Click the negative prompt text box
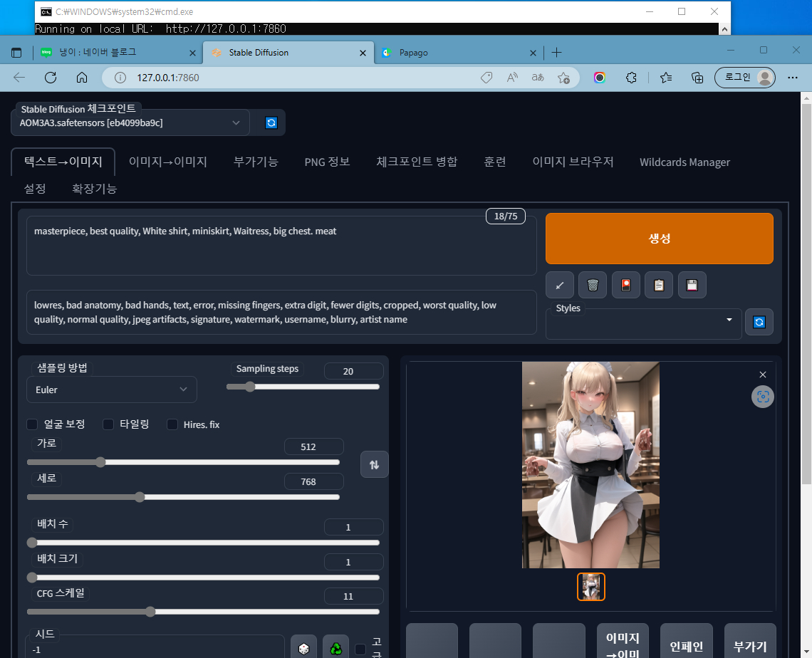 281,312
